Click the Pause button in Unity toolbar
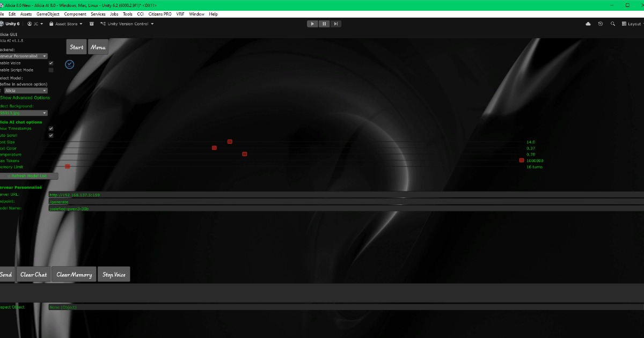Screen dimensions: 644x338 pyautogui.click(x=324, y=24)
